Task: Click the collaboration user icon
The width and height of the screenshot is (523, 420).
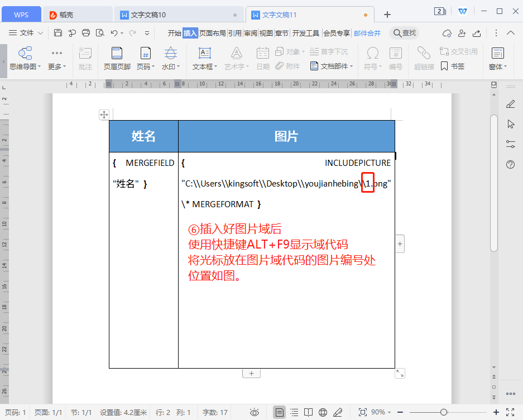Action: tap(462, 33)
